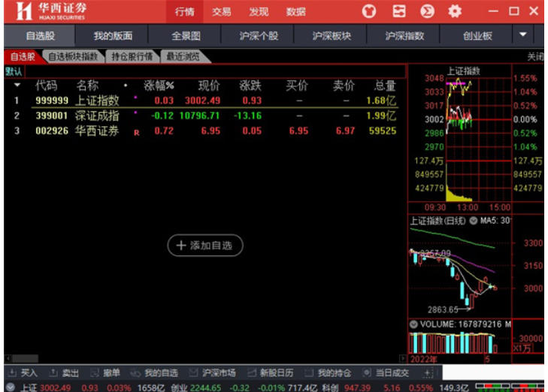Click the 卖出 sell icon in bottom toolbar
Viewport: 548px width, 392px height.
(53, 373)
